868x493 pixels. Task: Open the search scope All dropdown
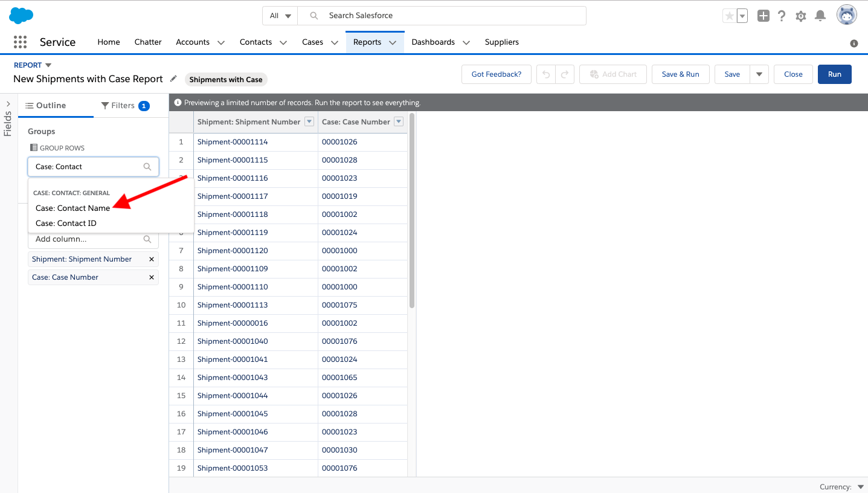pyautogui.click(x=280, y=16)
